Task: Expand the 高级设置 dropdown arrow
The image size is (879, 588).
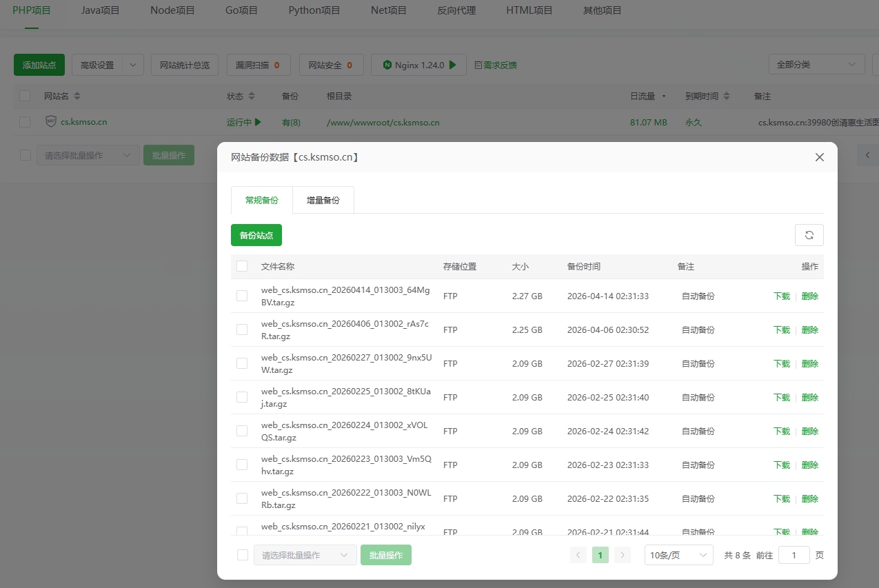Action: tap(133, 65)
